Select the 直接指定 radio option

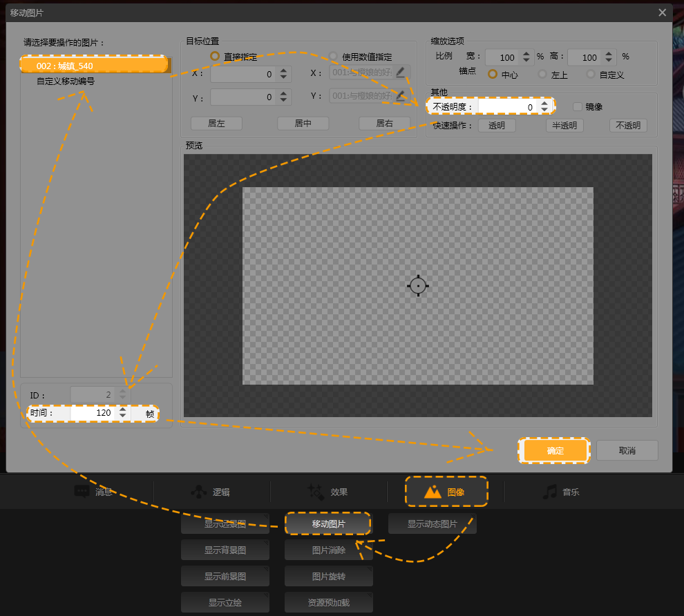point(215,57)
